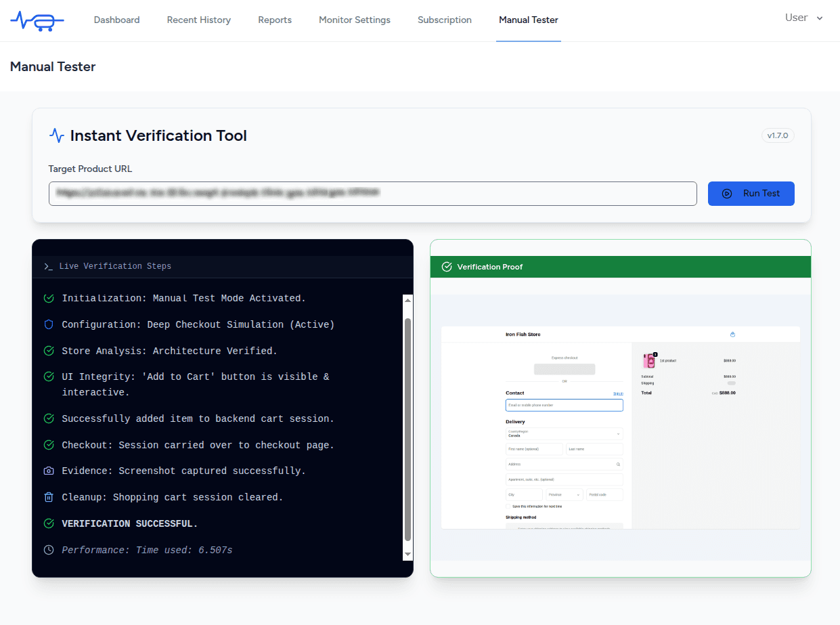
Task: Click the blue app logo icon
Action: (x=37, y=20)
